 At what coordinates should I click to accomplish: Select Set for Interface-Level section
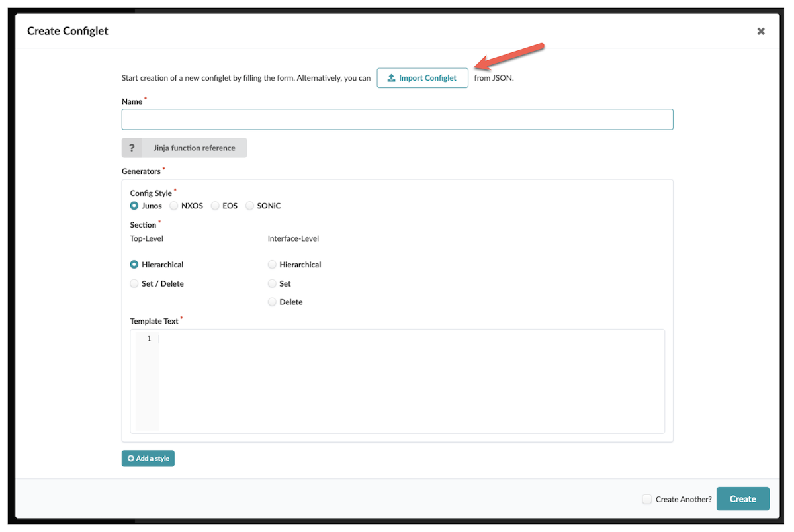tap(272, 283)
